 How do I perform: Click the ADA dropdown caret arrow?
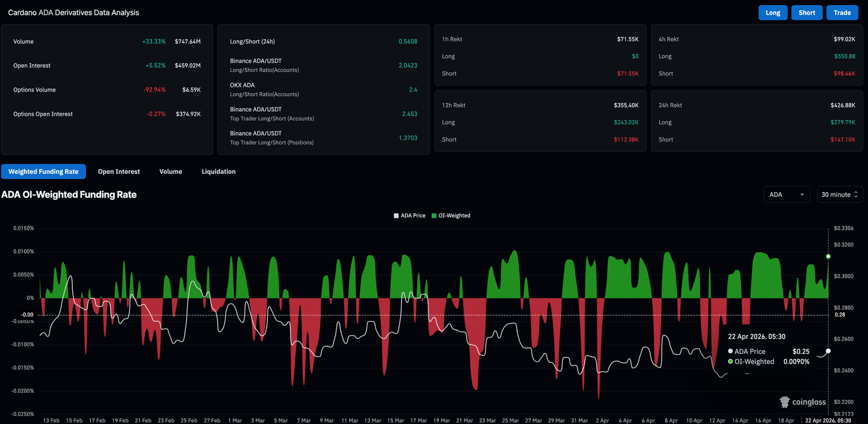pos(802,194)
